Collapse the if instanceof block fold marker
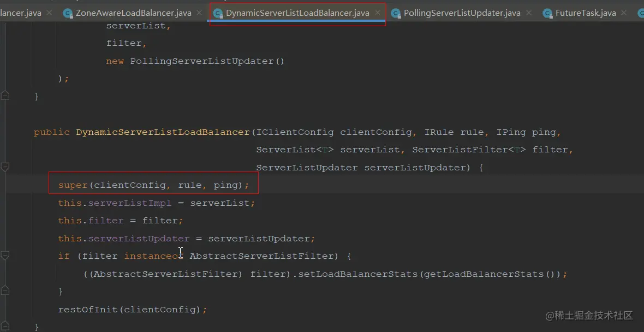Screen dimensions: 644x332 click(x=5, y=256)
